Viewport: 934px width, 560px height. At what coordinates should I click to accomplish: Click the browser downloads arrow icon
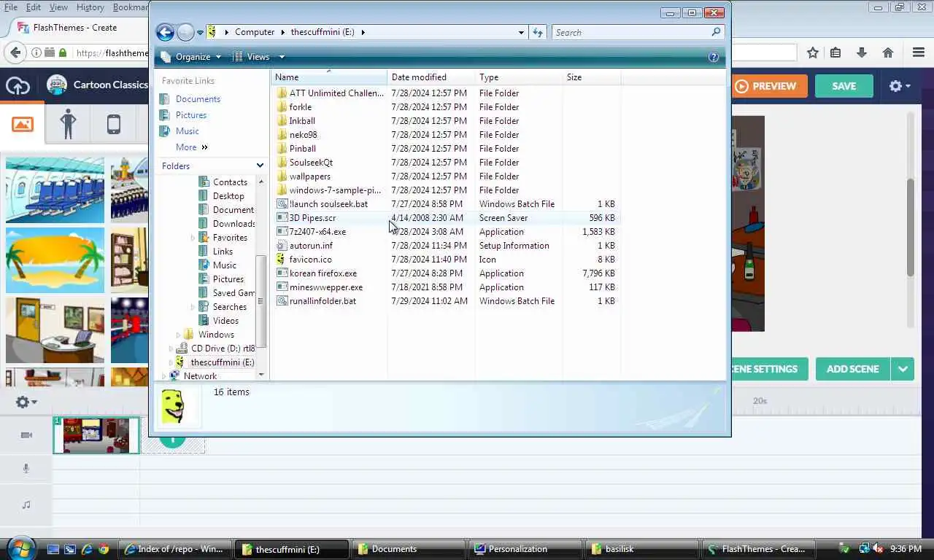[x=862, y=52]
